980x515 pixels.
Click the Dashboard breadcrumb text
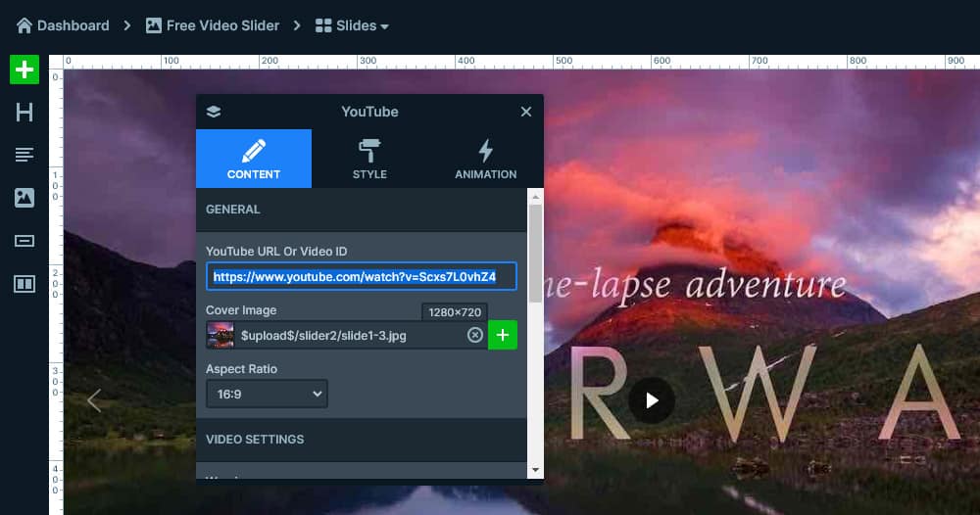(x=73, y=25)
